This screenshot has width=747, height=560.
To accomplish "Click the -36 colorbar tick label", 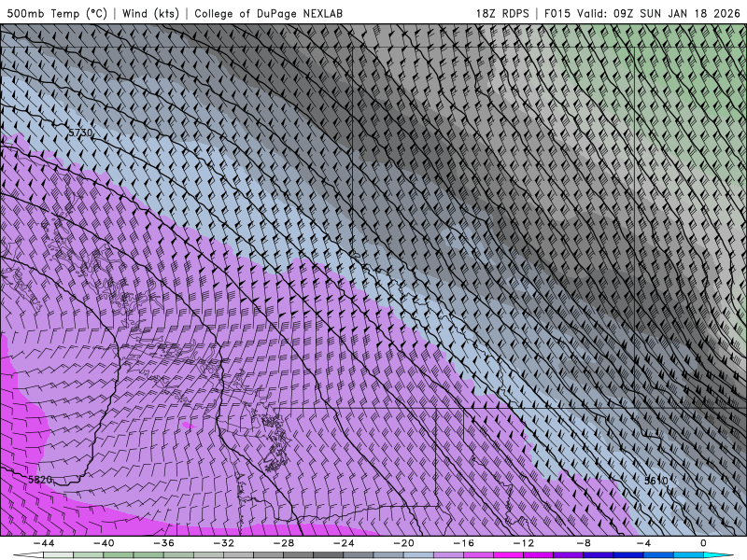I will [x=164, y=543].
